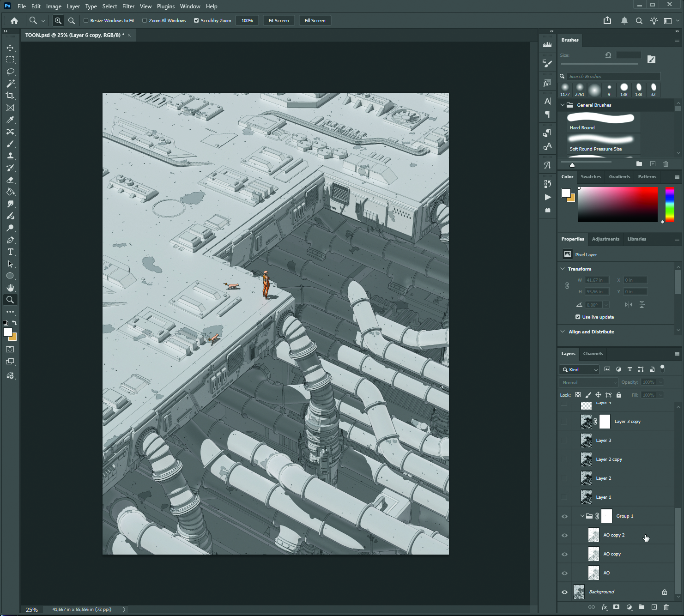Select the Pen tool

[x=10, y=240]
